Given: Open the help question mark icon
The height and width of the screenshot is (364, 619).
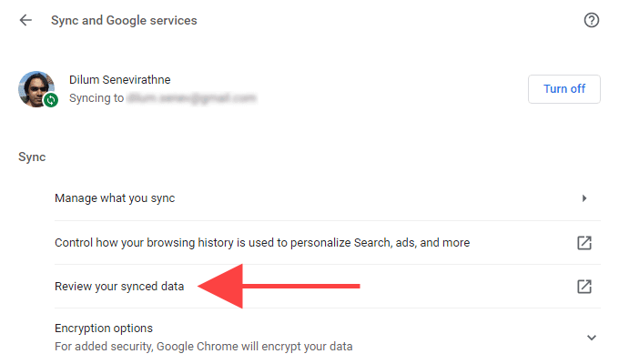Looking at the screenshot, I should click(592, 20).
